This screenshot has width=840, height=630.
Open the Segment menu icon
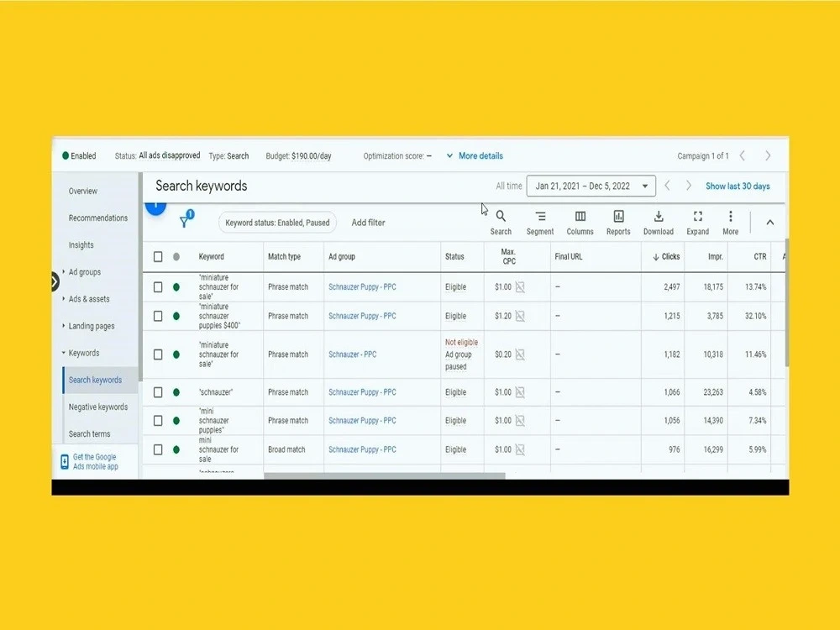tap(540, 217)
